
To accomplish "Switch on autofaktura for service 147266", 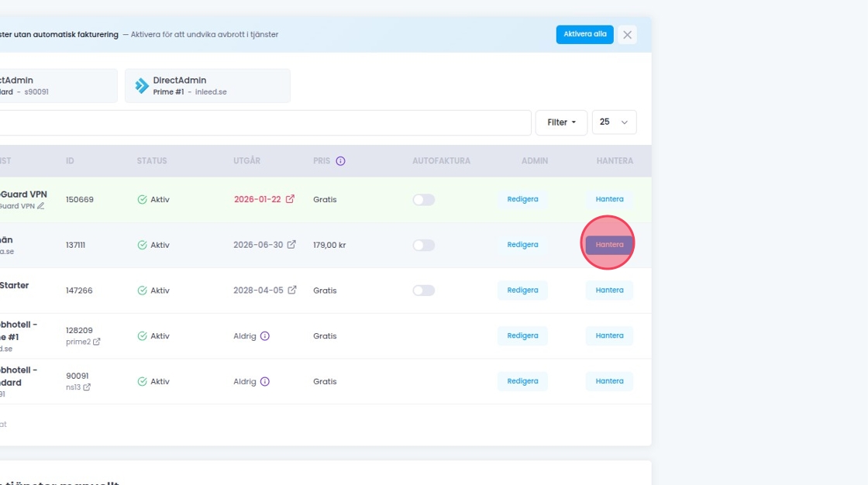I will pos(423,291).
